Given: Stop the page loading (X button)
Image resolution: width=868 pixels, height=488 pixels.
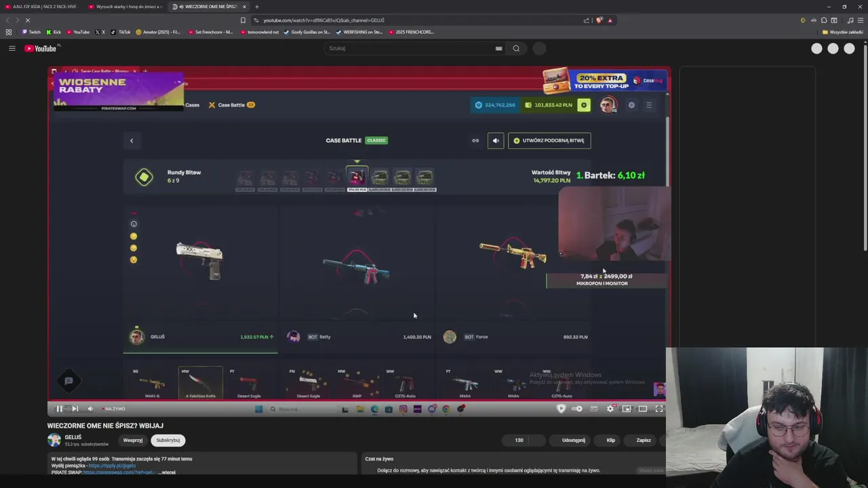Looking at the screenshot, I should (27, 20).
